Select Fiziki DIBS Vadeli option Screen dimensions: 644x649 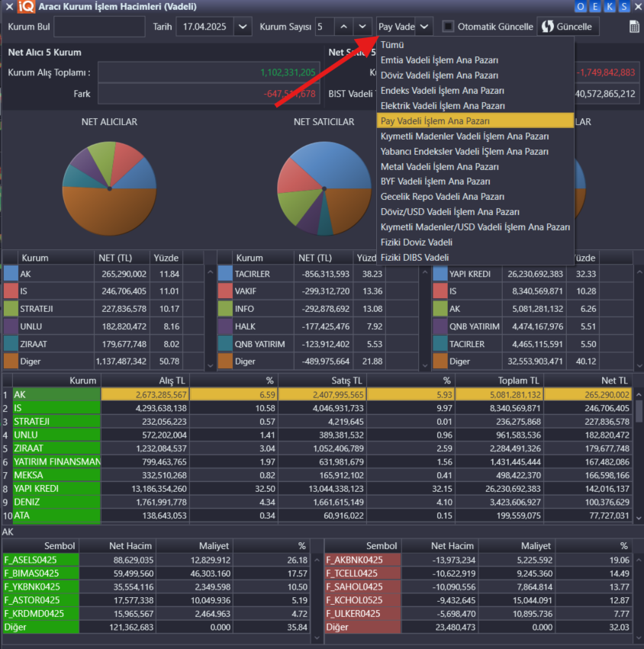pos(475,258)
